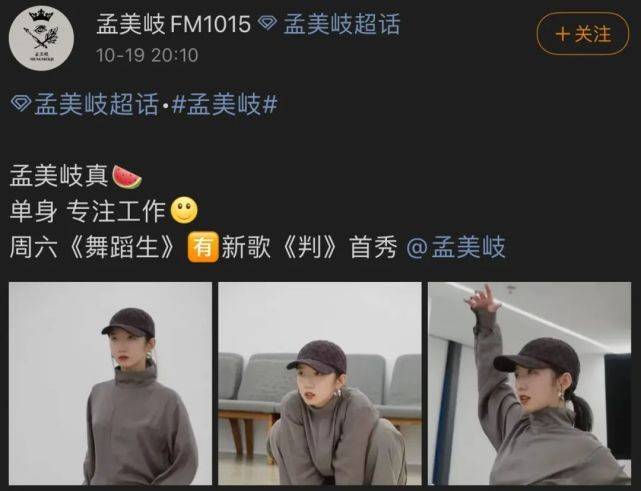
Task: Open the #孟美岐# hashtag
Action: pos(224,104)
